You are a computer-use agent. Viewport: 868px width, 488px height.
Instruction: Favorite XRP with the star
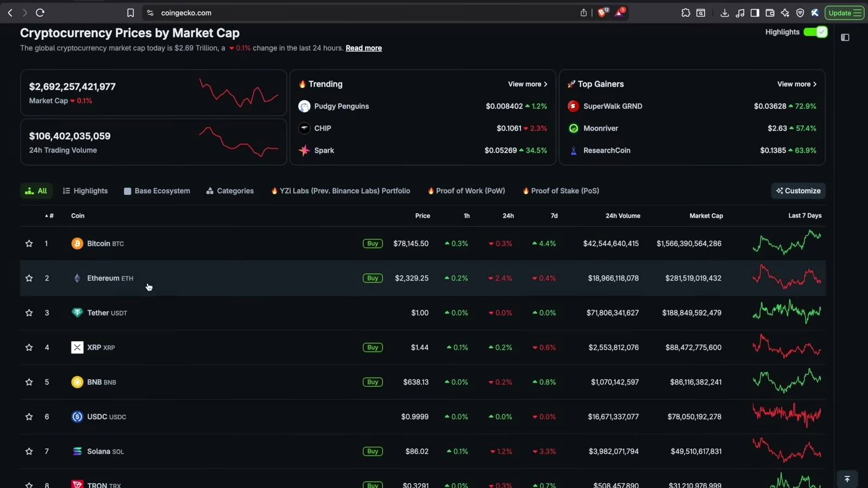click(x=29, y=348)
